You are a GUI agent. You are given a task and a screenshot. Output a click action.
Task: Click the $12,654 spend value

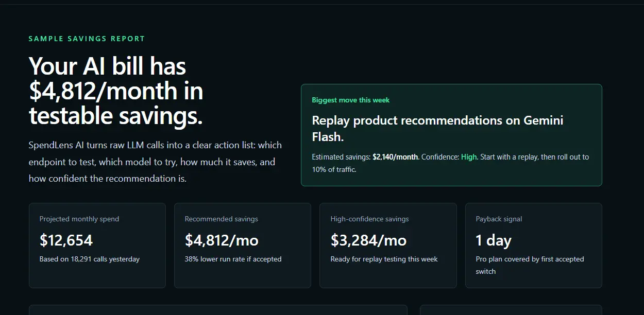[x=66, y=240]
